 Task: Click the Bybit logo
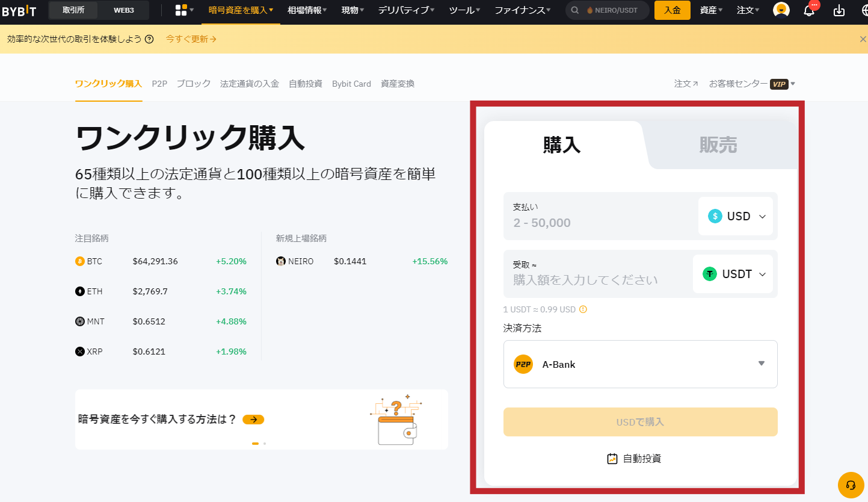(x=18, y=10)
